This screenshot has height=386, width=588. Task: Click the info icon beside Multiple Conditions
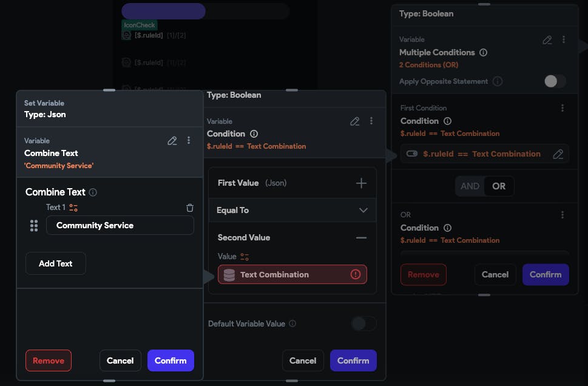[483, 53]
